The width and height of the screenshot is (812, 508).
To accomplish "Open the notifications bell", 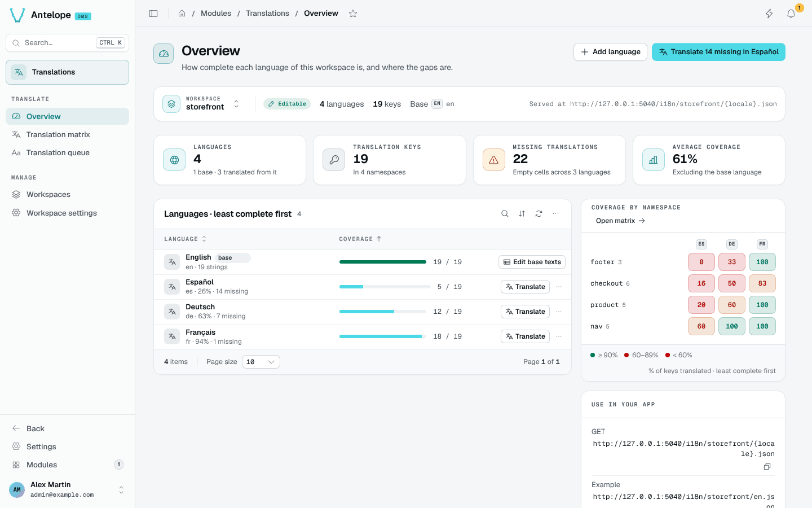I will coord(791,14).
